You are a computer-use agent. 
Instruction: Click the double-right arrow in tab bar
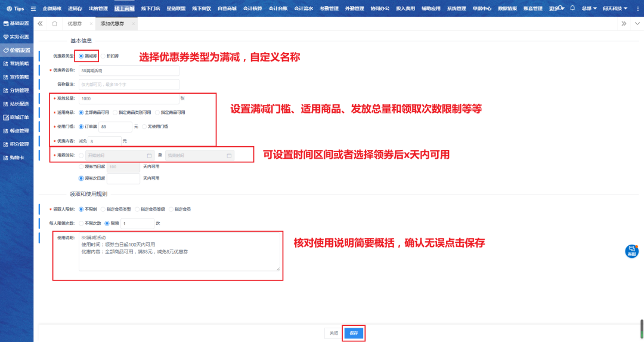(623, 23)
